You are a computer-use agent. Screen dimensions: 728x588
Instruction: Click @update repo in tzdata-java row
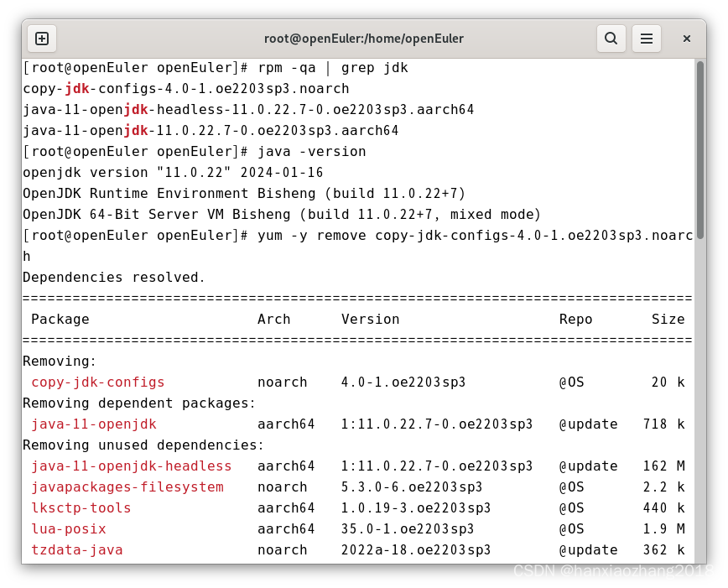tap(588, 550)
